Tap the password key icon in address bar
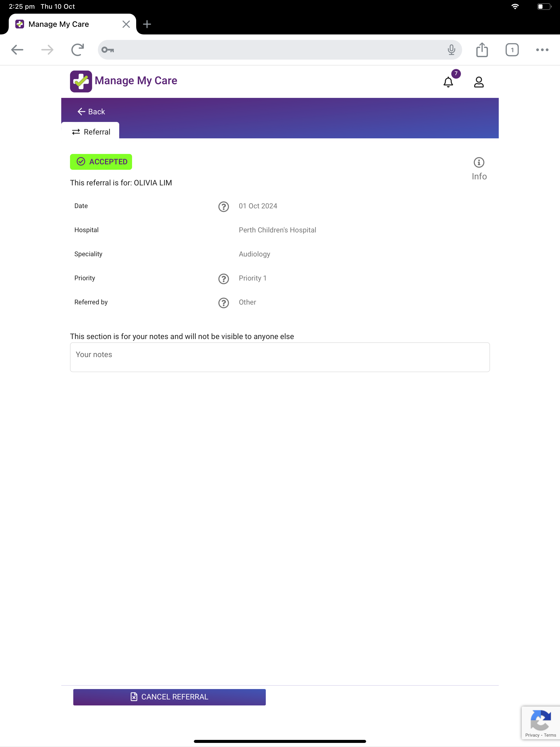The image size is (560, 747). pyautogui.click(x=108, y=50)
